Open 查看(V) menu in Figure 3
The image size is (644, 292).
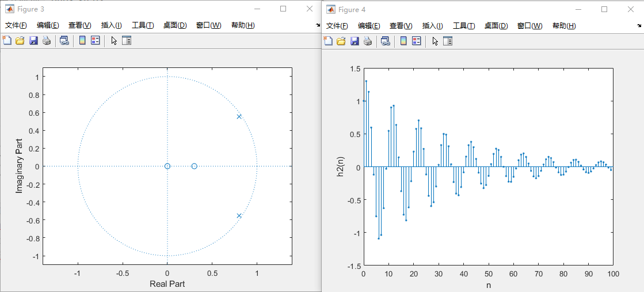click(79, 25)
